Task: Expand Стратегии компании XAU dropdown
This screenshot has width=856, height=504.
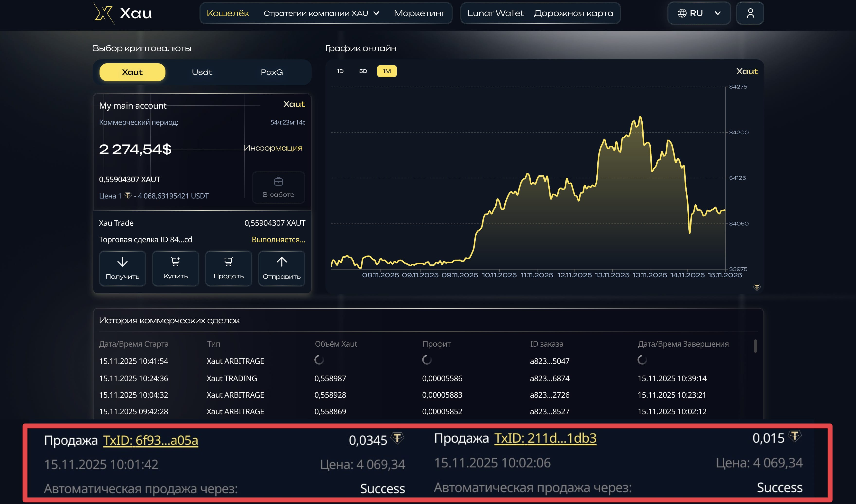Action: click(x=321, y=13)
